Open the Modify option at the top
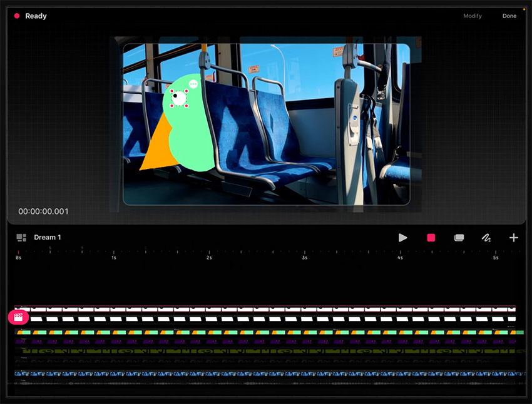 [x=473, y=16]
